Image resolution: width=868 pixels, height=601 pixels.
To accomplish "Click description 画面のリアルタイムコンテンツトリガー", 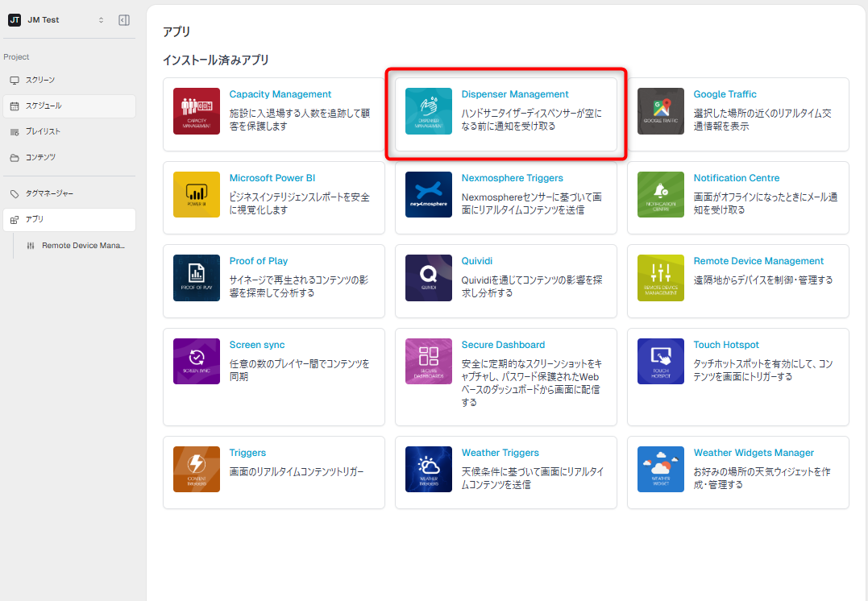I will coord(296,471).
